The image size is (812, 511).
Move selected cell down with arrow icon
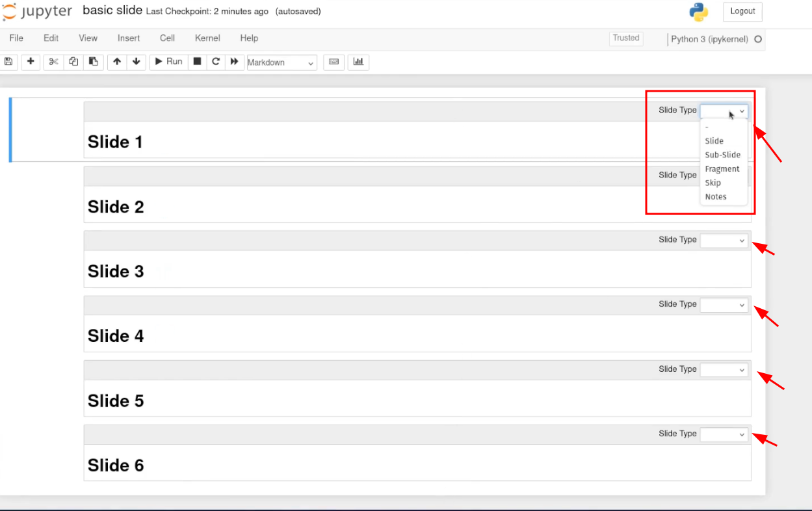[x=136, y=62]
